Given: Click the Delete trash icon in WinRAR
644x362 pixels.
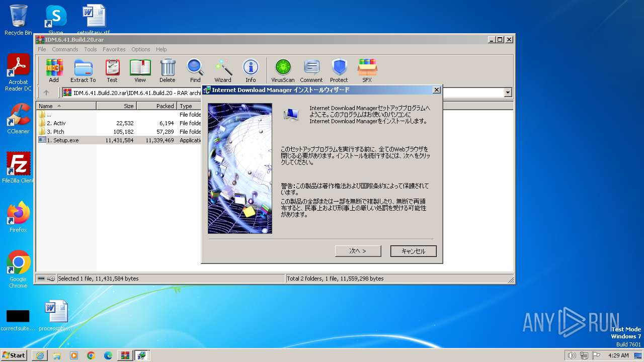Looking at the screenshot, I should (168, 71).
